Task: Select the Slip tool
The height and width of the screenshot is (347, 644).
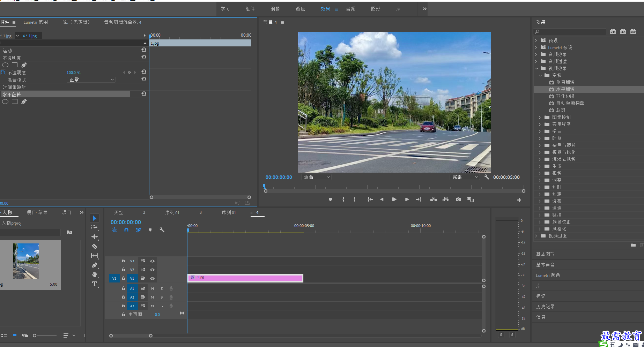Action: tap(95, 256)
